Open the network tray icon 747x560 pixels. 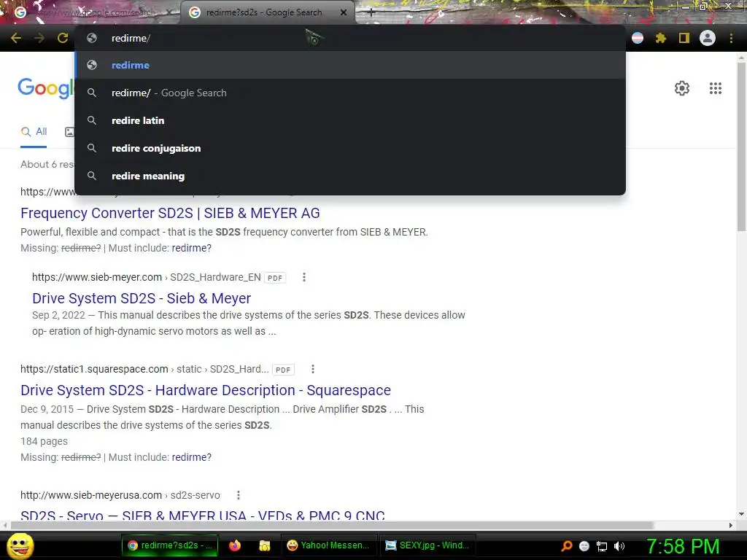tap(602, 546)
